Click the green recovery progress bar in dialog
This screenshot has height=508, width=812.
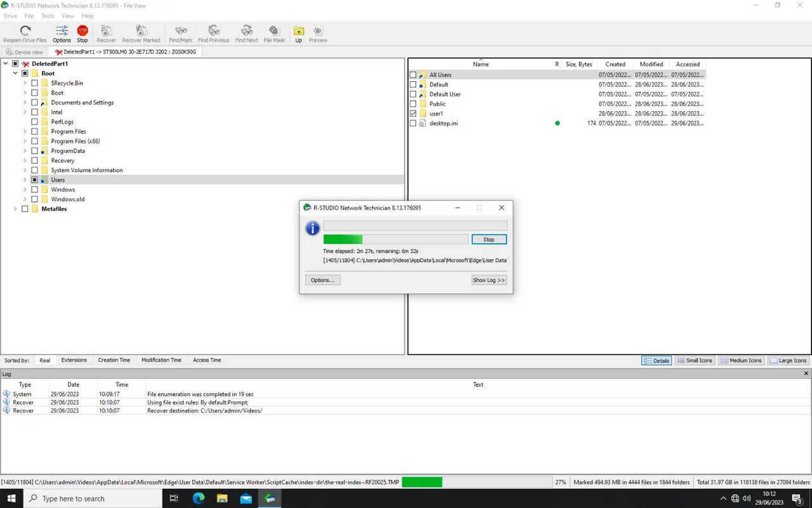pyautogui.click(x=396, y=239)
